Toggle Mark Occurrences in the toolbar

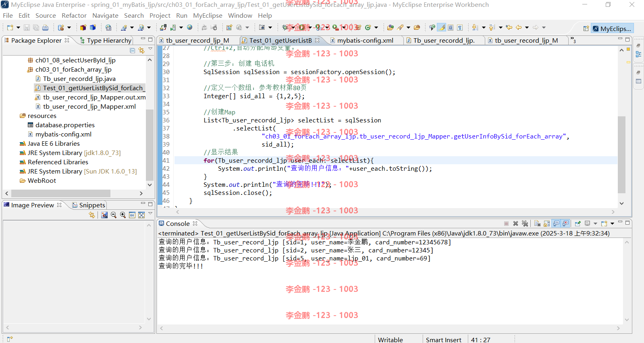[442, 27]
